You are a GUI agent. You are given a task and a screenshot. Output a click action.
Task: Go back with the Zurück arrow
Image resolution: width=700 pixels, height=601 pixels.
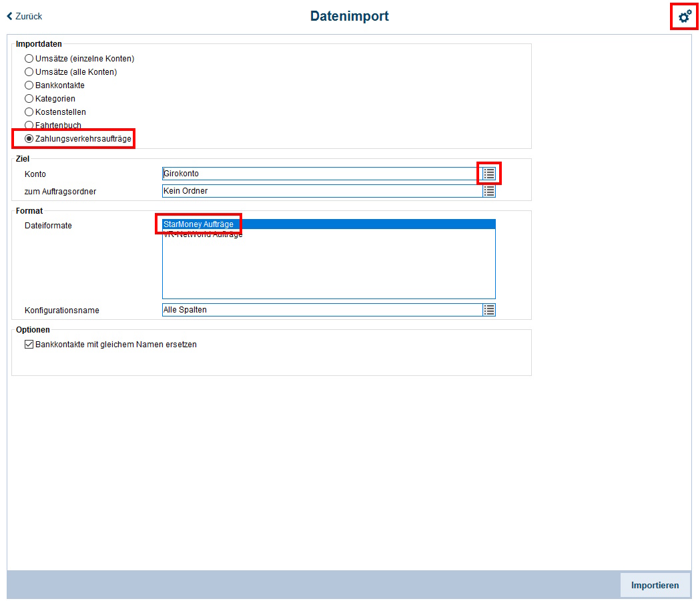click(24, 16)
